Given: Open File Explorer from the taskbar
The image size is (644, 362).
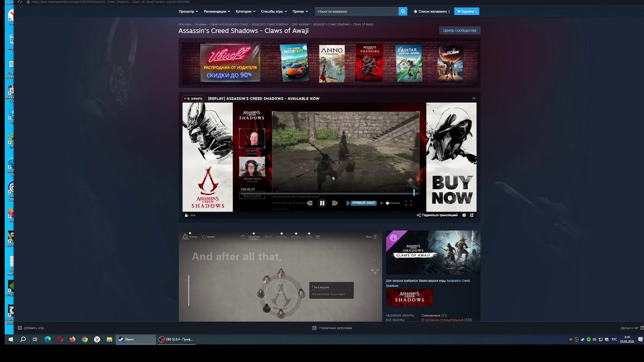Looking at the screenshot, I should (109, 339).
